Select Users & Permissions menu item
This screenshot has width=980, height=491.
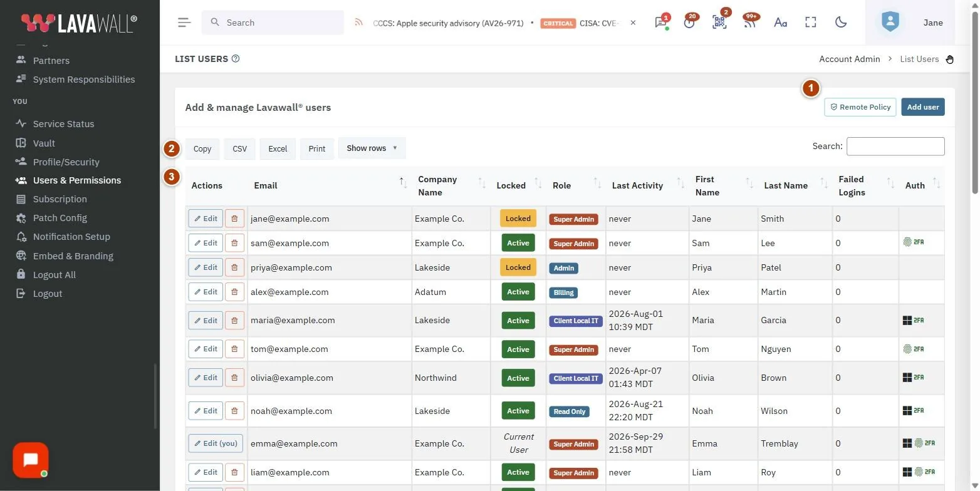point(76,180)
